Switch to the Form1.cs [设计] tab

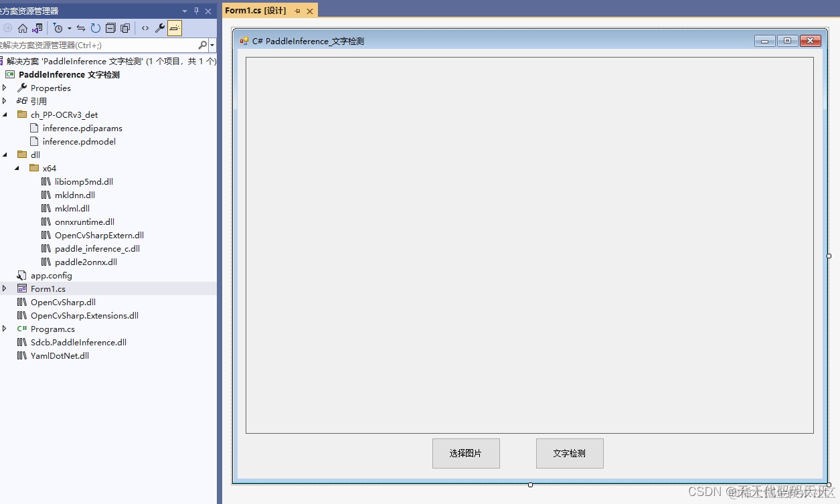coord(256,10)
